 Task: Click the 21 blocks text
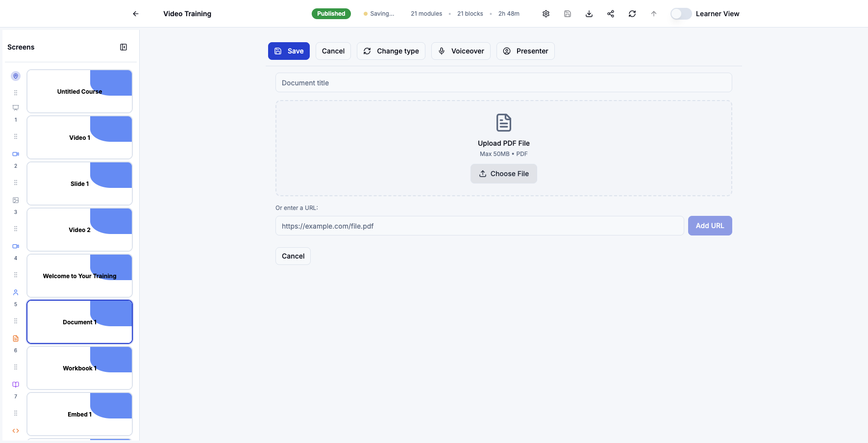pyautogui.click(x=470, y=14)
